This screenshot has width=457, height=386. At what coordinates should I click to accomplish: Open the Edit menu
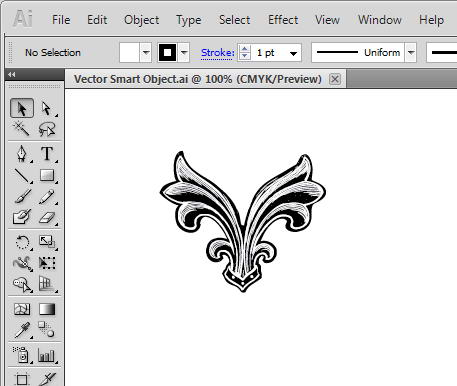coord(97,20)
